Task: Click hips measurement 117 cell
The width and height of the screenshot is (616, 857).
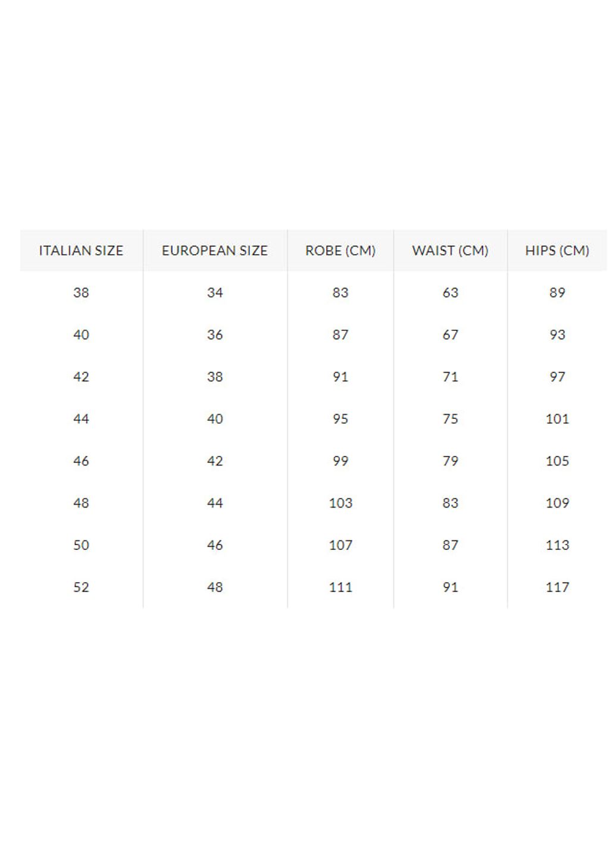Action: (557, 587)
